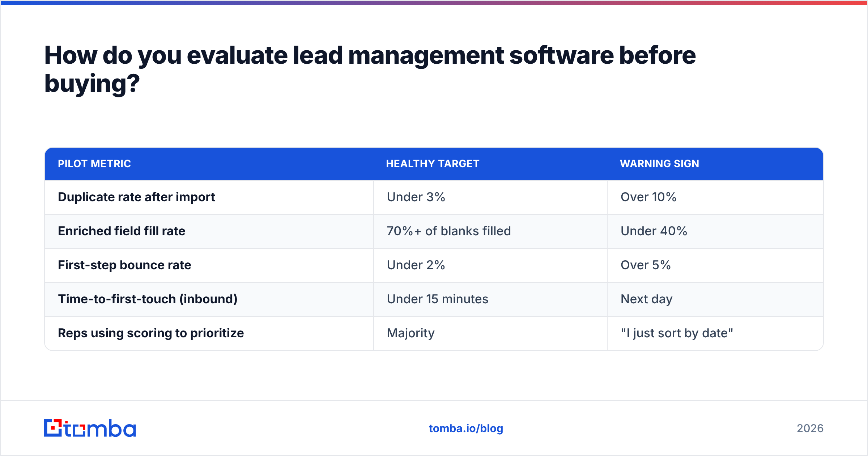Click the 2026 year label
Image resolution: width=868 pixels, height=456 pixels.
pyautogui.click(x=810, y=428)
